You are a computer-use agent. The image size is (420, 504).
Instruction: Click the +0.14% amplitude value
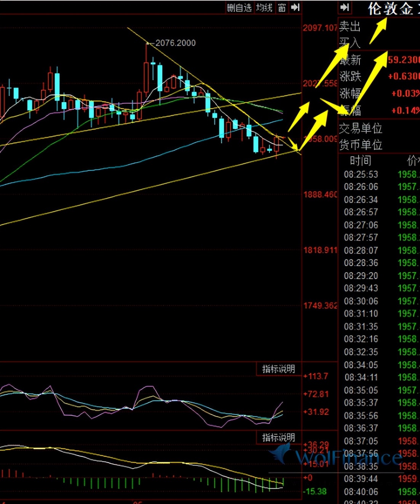click(406, 111)
